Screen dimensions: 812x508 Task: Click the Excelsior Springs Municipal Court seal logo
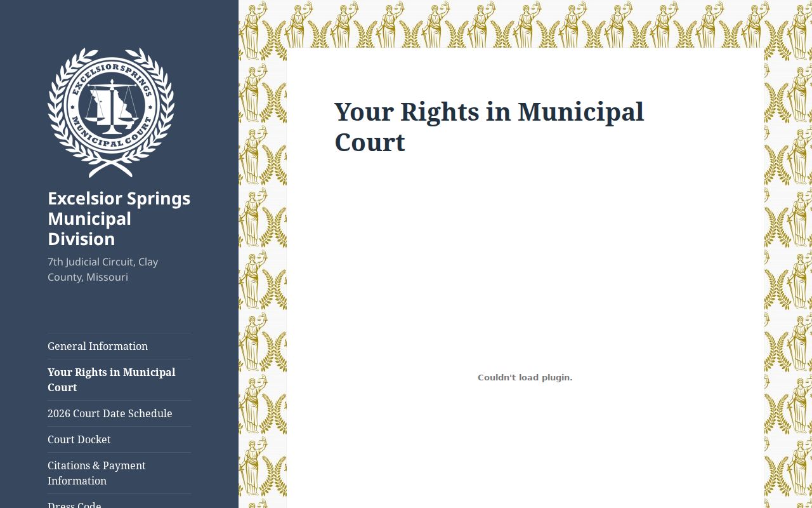[111, 112]
